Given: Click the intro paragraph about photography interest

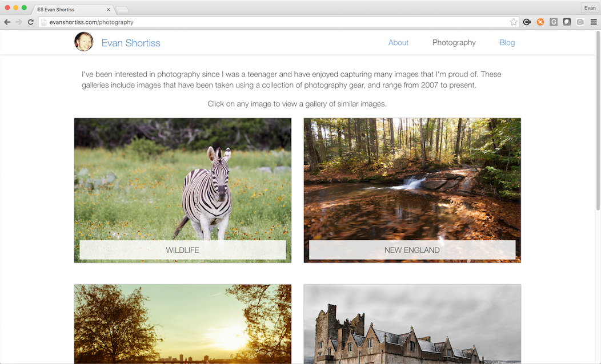Looking at the screenshot, I should point(291,80).
